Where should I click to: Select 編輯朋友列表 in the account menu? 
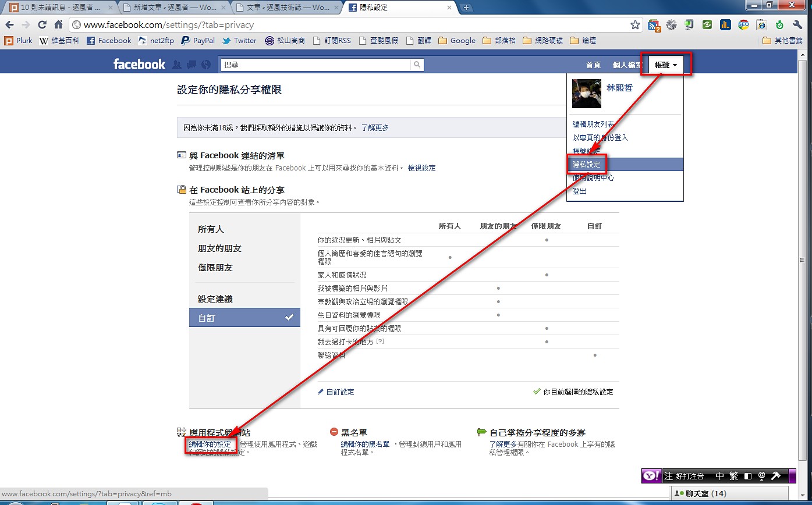pos(593,124)
